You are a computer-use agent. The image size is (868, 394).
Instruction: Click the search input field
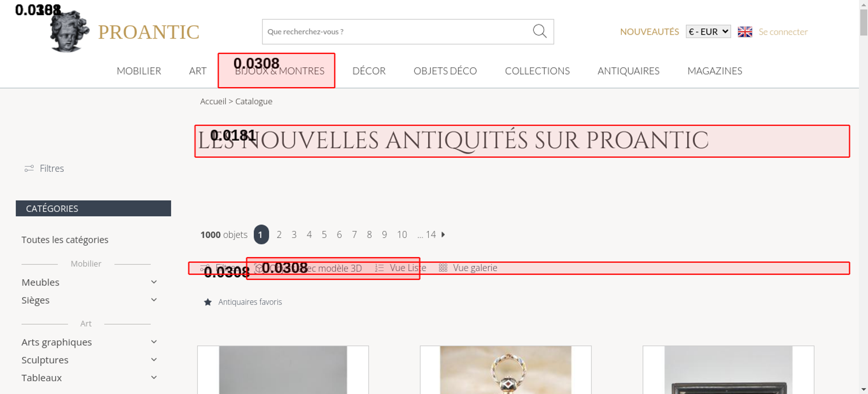(395, 32)
